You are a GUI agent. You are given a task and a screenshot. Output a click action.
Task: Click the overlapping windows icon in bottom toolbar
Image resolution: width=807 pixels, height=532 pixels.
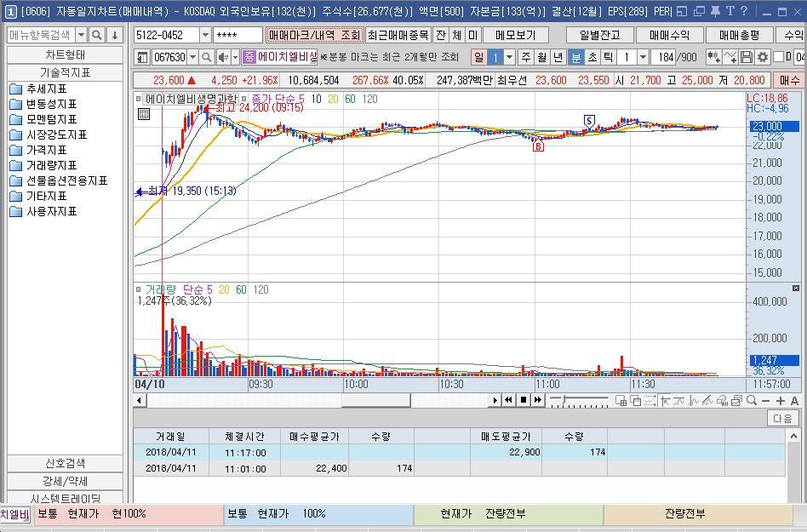(635, 400)
